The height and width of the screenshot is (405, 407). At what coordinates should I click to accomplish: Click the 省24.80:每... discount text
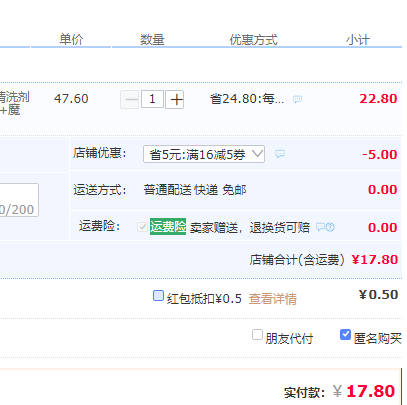tap(247, 99)
